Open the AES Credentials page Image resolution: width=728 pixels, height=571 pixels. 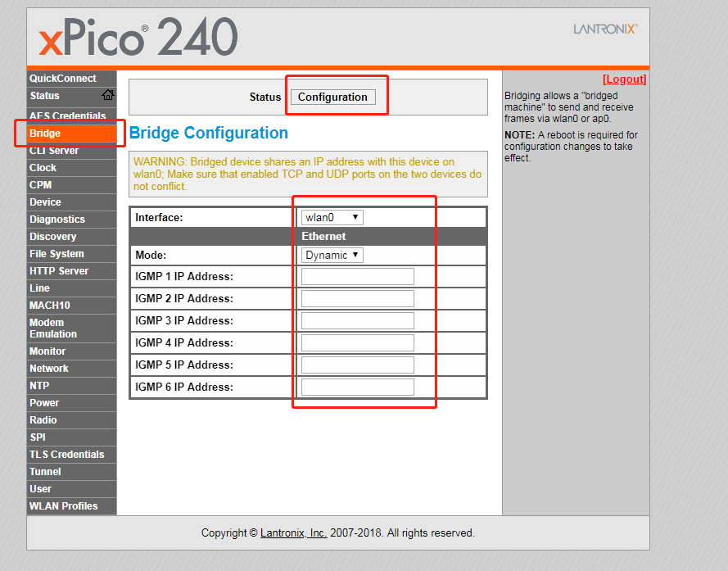(x=71, y=116)
